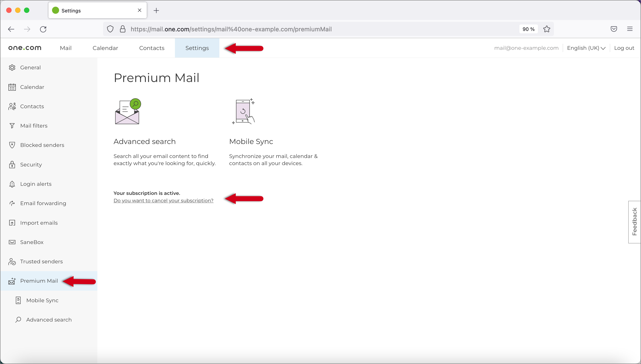Click the Login alerts bell icon
Viewport: 641px width, 364px height.
pos(12,184)
